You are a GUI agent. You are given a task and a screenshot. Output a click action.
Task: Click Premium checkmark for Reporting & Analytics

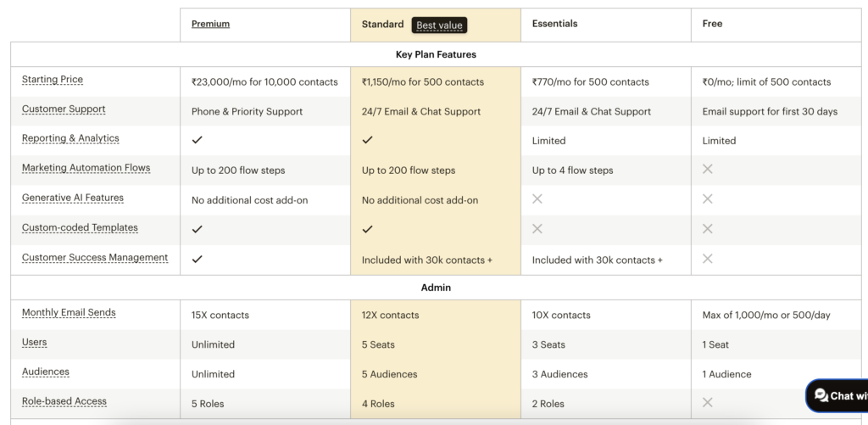pos(198,140)
